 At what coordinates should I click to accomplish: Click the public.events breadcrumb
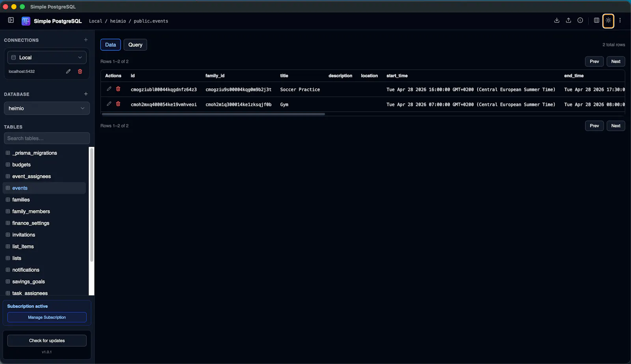[x=151, y=21]
